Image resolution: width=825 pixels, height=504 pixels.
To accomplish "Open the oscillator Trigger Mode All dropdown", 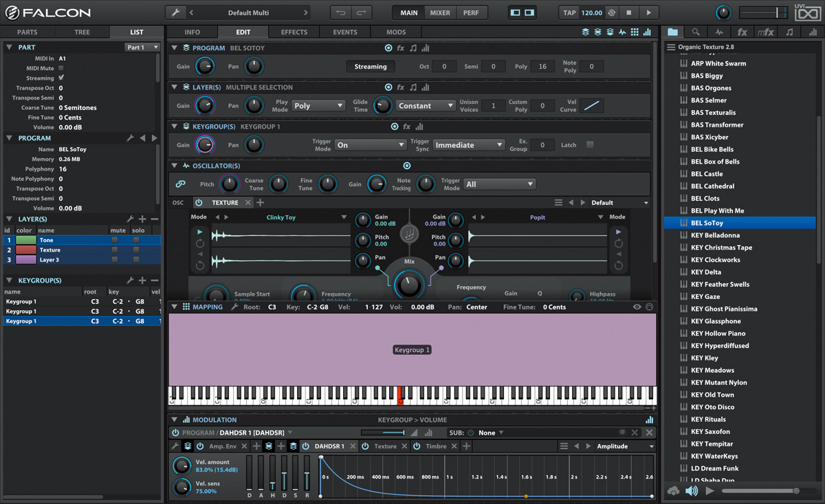I will [x=499, y=184].
